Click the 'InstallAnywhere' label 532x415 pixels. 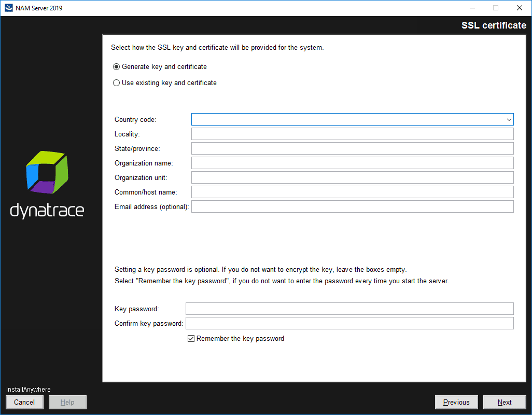pyautogui.click(x=29, y=390)
